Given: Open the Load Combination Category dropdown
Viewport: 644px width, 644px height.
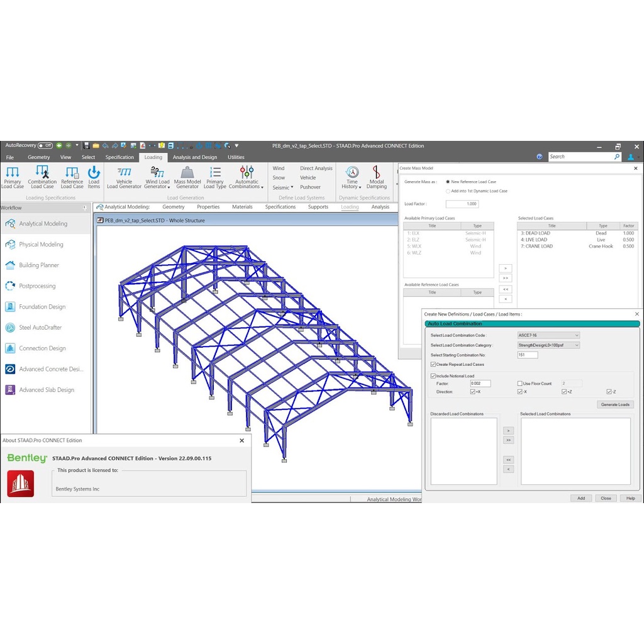Looking at the screenshot, I should click(x=548, y=345).
